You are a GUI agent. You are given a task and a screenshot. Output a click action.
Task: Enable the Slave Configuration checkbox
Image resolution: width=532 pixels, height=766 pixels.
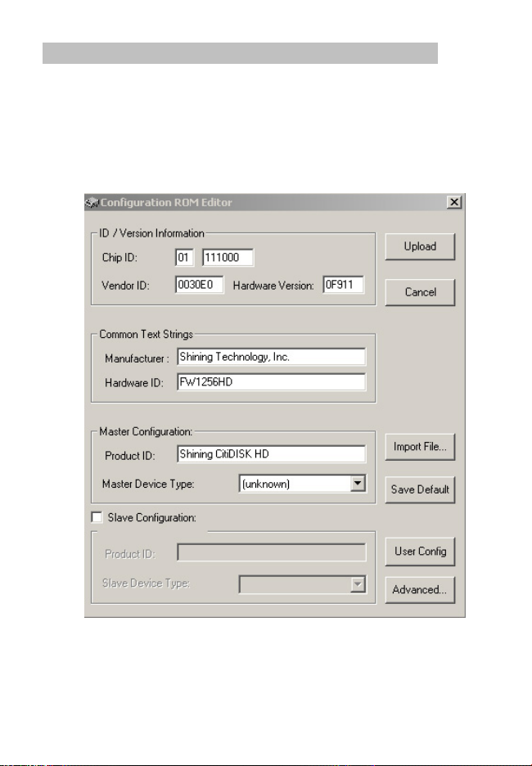point(97,517)
